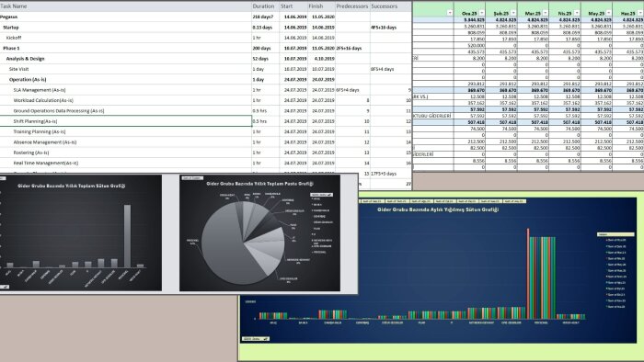Select Real Time Management(As-Is) task
Viewport: 644px width, 362px height.
tap(126, 164)
